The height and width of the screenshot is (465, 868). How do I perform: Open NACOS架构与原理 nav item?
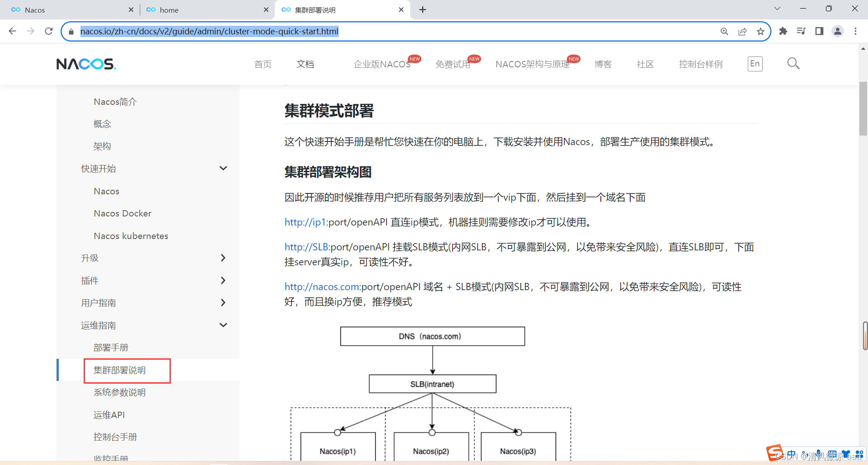tap(533, 64)
